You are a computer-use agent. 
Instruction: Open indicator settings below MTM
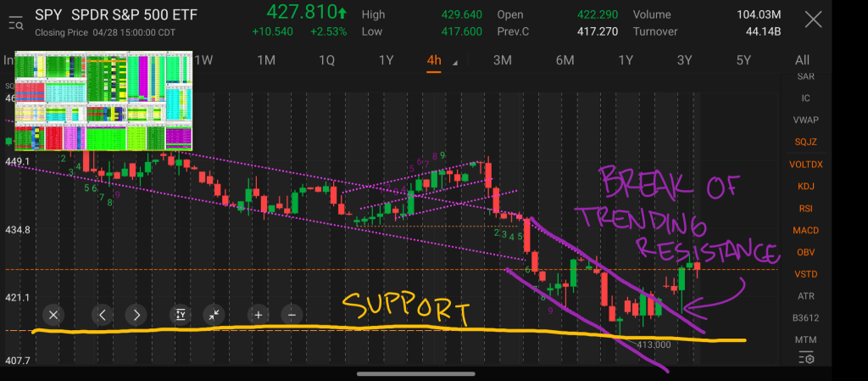(x=805, y=361)
